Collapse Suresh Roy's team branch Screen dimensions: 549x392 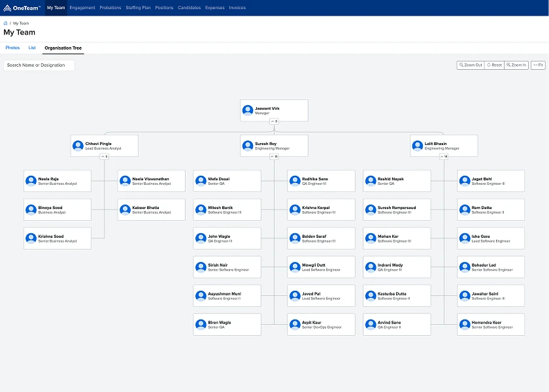point(274,157)
